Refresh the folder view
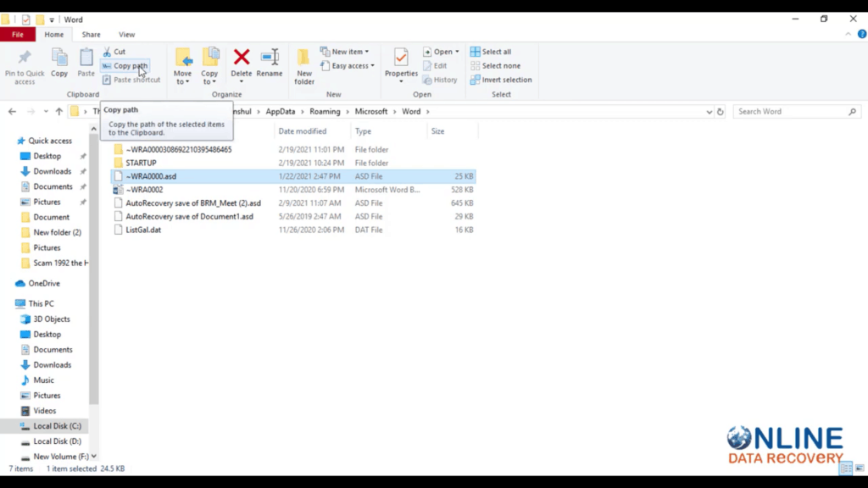 pos(721,112)
